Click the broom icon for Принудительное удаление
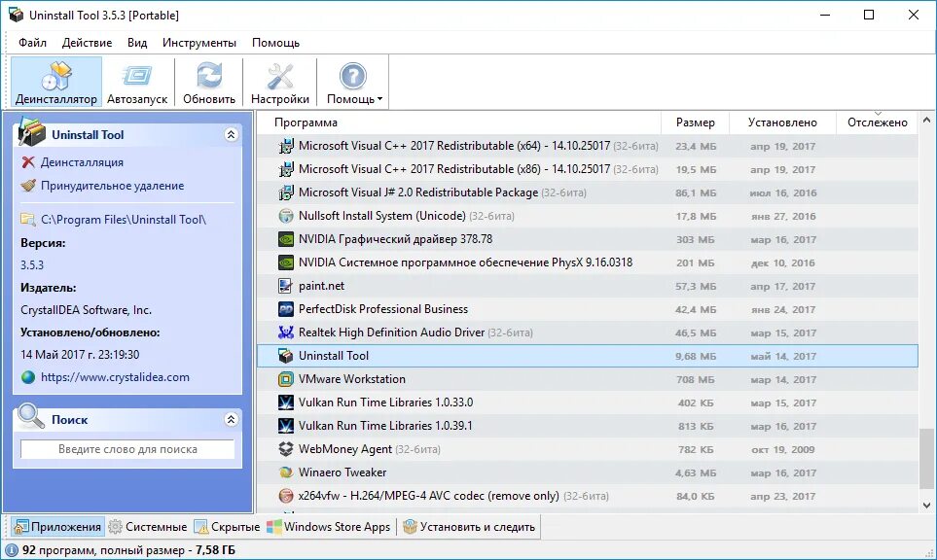This screenshot has height=560, width=937. (28, 186)
